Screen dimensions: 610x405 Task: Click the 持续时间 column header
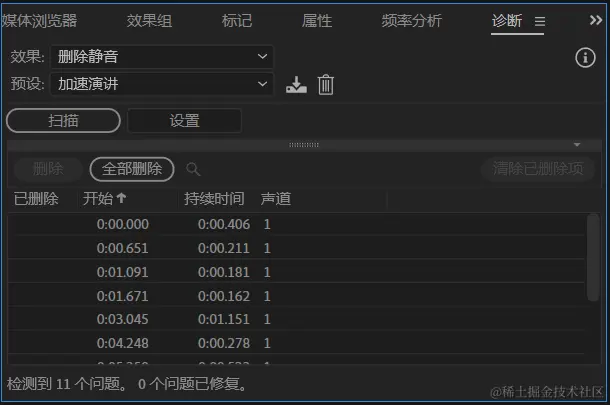[x=214, y=199]
